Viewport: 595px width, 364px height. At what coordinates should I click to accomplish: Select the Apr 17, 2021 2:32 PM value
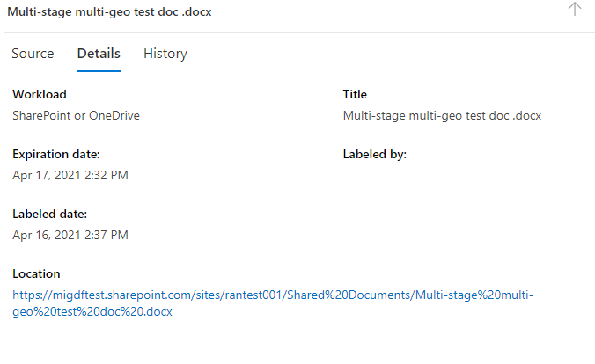[x=70, y=175]
